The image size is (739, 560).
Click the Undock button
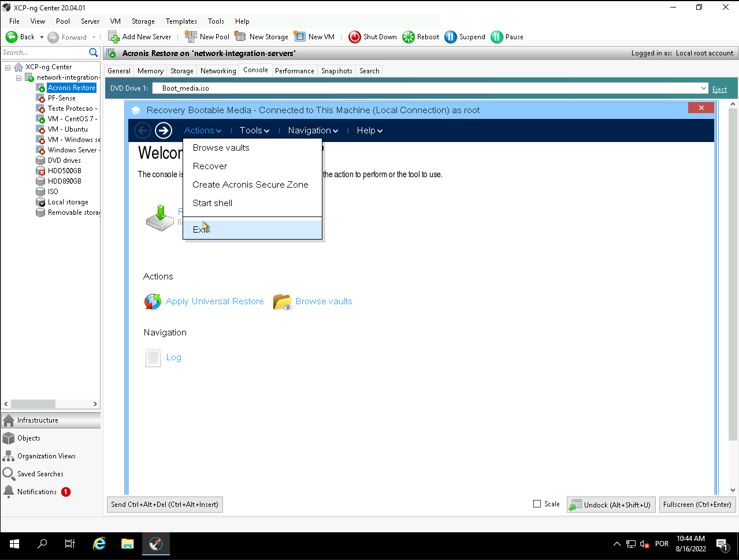(x=611, y=505)
